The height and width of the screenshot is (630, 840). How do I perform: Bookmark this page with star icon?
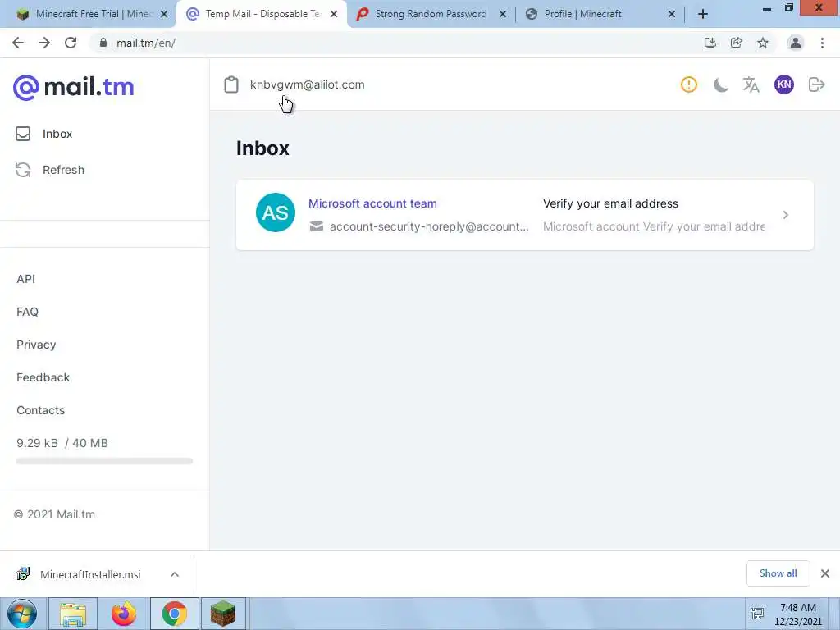pos(763,43)
